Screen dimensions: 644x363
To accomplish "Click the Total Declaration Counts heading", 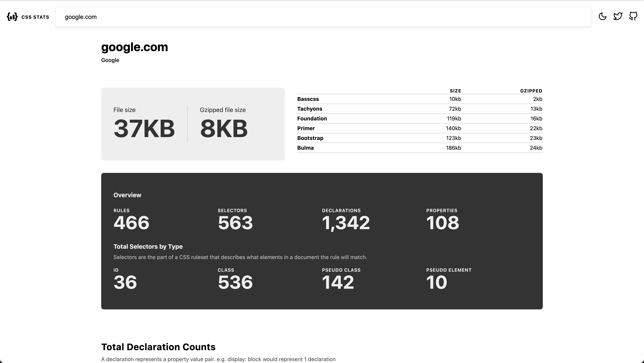I will pyautogui.click(x=158, y=347).
